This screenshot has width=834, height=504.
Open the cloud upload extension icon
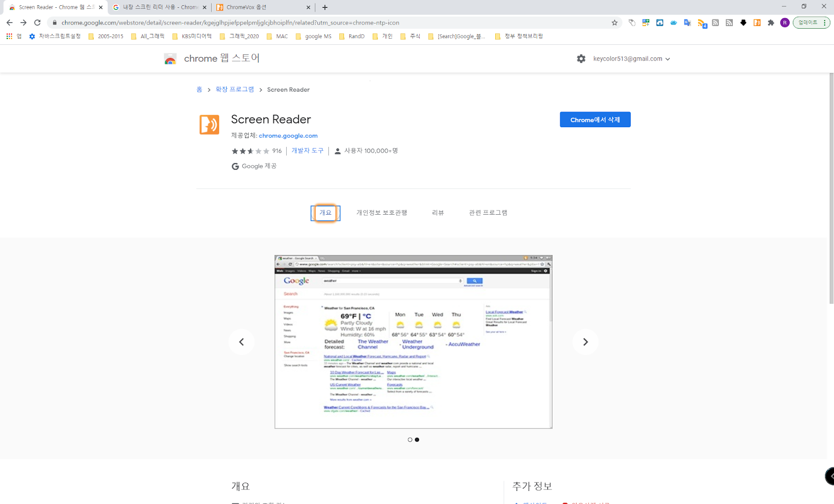coord(659,22)
